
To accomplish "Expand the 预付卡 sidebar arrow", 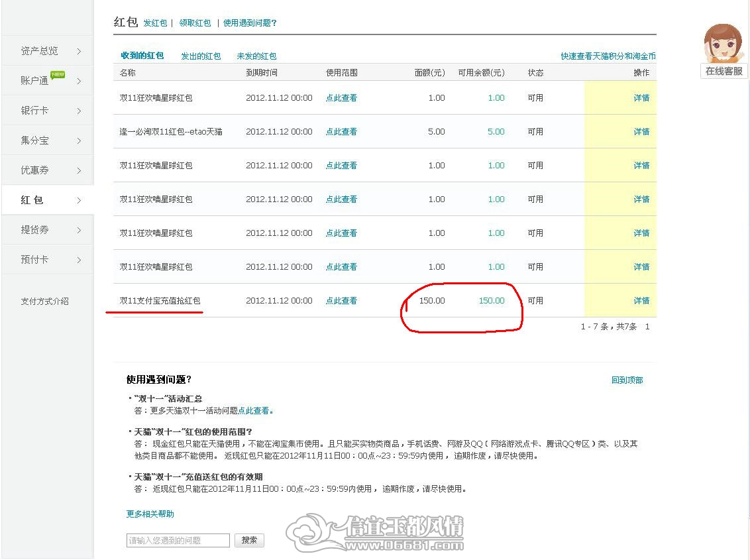I will point(79,260).
